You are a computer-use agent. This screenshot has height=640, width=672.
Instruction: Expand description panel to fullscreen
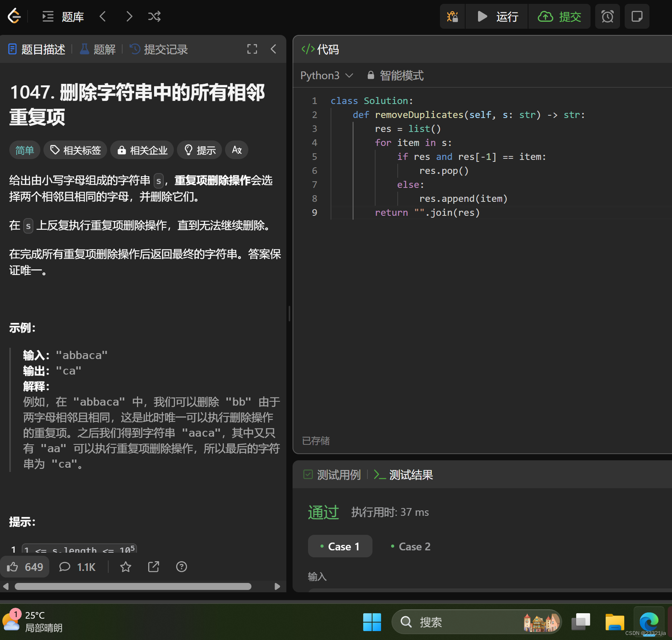252,49
